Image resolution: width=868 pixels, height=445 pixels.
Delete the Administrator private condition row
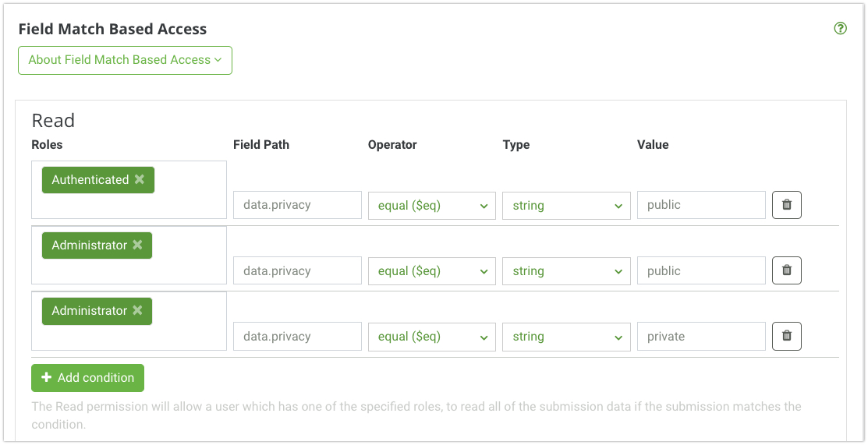point(786,336)
